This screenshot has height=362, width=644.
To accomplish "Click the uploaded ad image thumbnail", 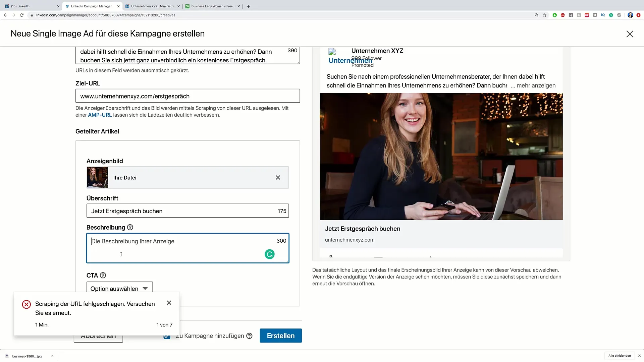I will point(97,178).
